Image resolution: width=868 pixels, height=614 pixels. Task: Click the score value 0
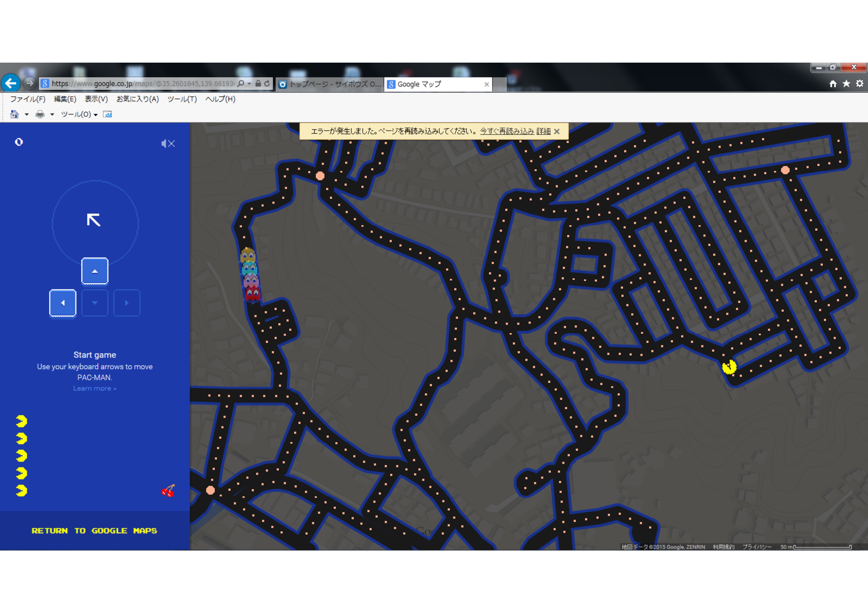tap(19, 142)
